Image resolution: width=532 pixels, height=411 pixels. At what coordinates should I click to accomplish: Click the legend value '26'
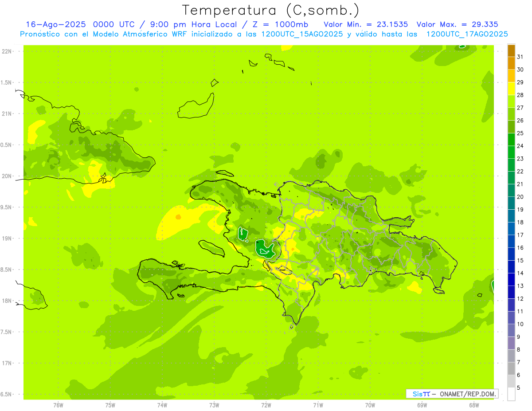[x=520, y=120]
